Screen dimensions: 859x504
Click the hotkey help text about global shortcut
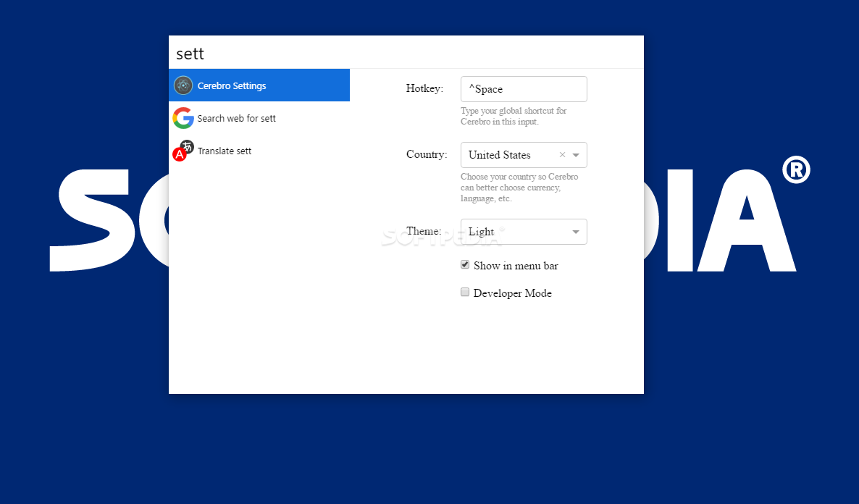(514, 116)
